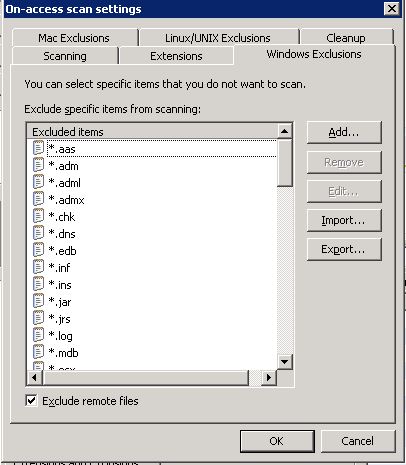The height and width of the screenshot is (465, 406).
Task: Select the *.dns exclusion entry
Action: [x=62, y=234]
